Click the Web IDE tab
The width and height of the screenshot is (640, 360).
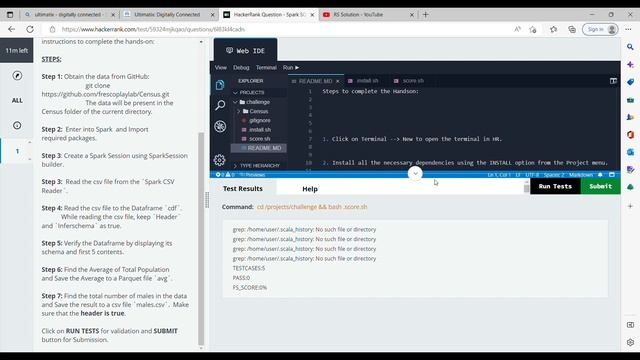click(245, 51)
